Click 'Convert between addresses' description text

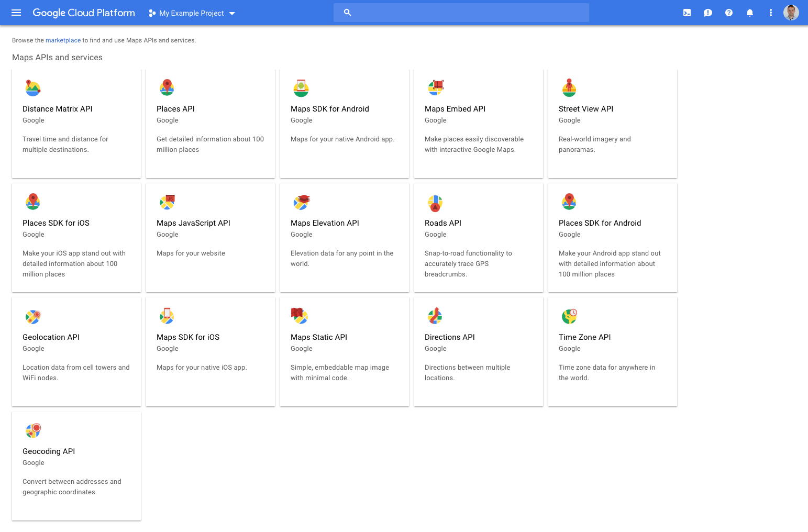pyautogui.click(x=72, y=487)
